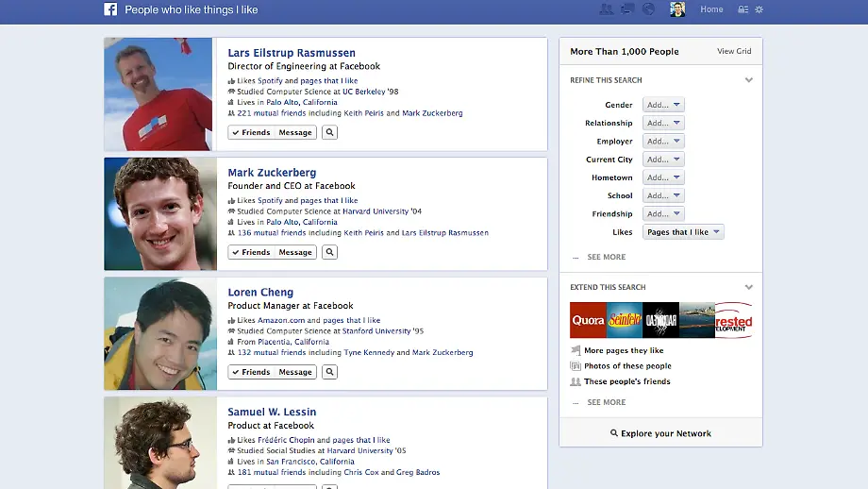Image resolution: width=868 pixels, height=489 pixels.
Task: Open the notifications globe icon
Action: click(x=648, y=9)
